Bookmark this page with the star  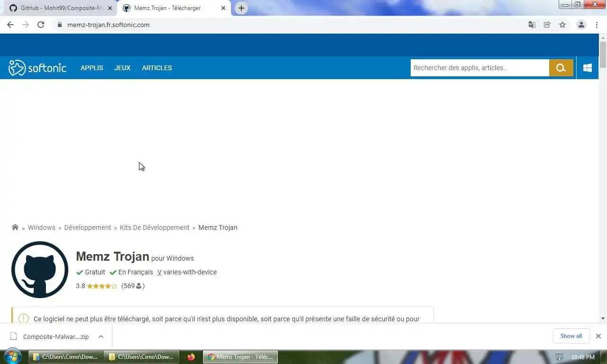[562, 25]
